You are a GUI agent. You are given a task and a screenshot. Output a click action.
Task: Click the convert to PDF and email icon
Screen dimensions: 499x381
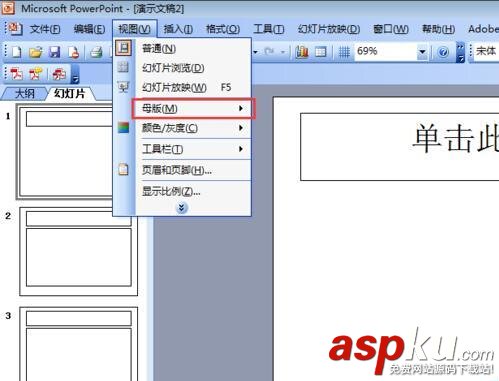coord(36,74)
